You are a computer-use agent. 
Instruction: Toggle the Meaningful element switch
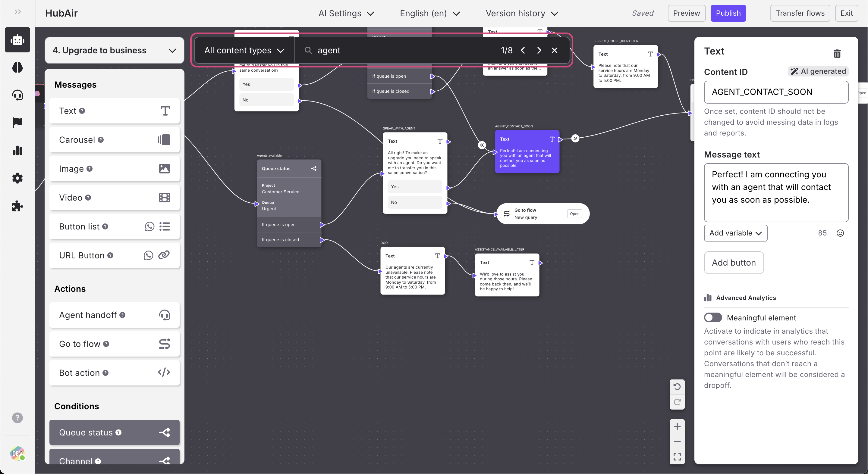[713, 317]
